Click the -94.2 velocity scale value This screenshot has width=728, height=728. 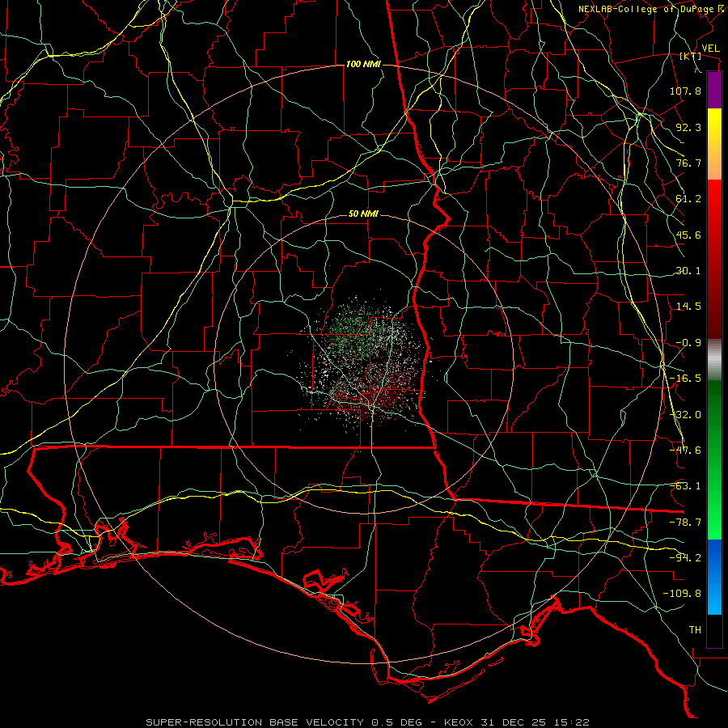(x=685, y=558)
